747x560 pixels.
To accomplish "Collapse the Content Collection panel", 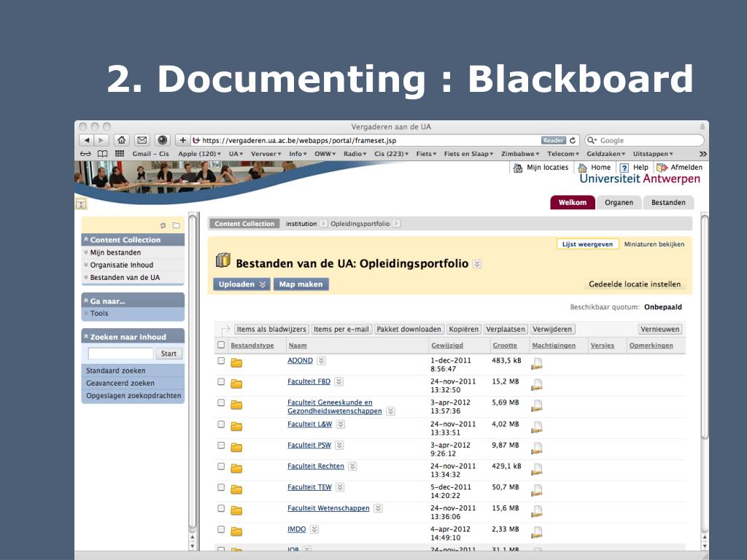I will tap(86, 239).
